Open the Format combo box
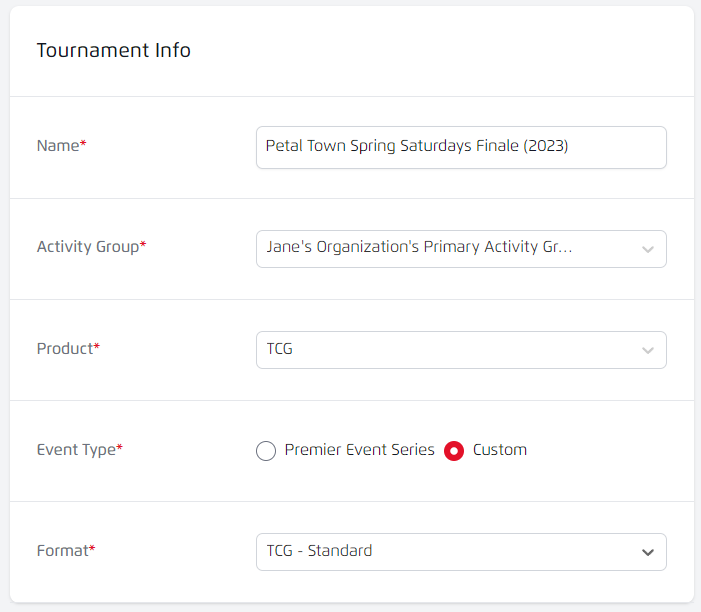Image resolution: width=701 pixels, height=612 pixels. [x=460, y=551]
